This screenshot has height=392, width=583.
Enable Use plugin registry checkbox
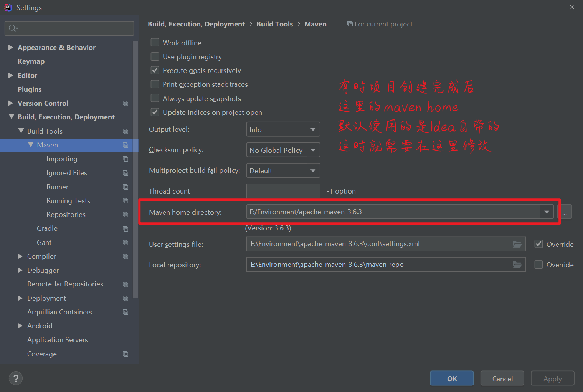coord(155,56)
